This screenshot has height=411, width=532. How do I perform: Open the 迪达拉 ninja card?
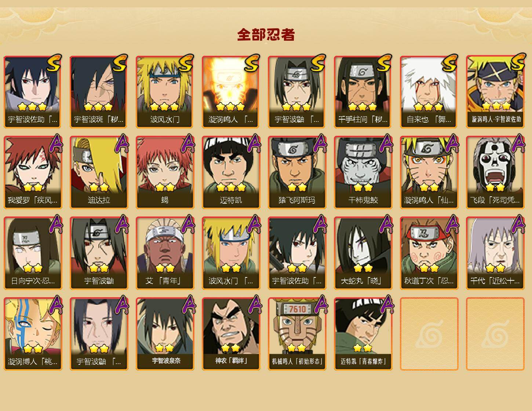[99, 172]
